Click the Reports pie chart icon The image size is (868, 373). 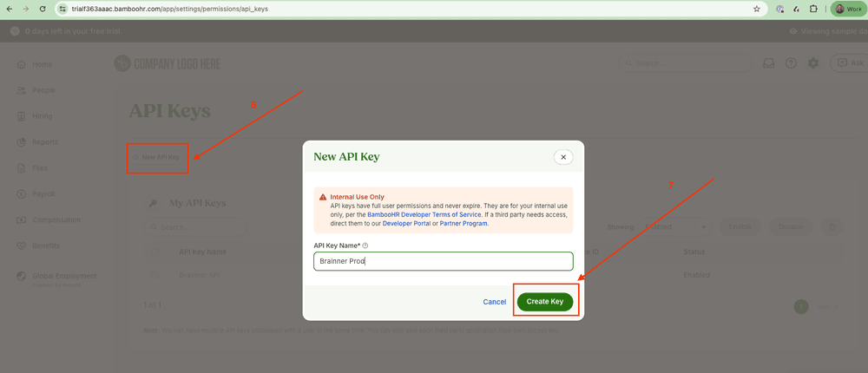click(x=22, y=142)
